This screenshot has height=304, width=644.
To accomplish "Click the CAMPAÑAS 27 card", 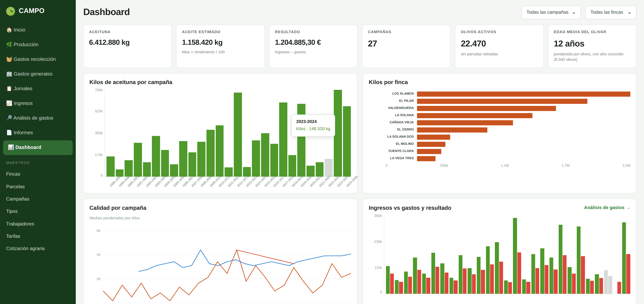I will 406,46.
